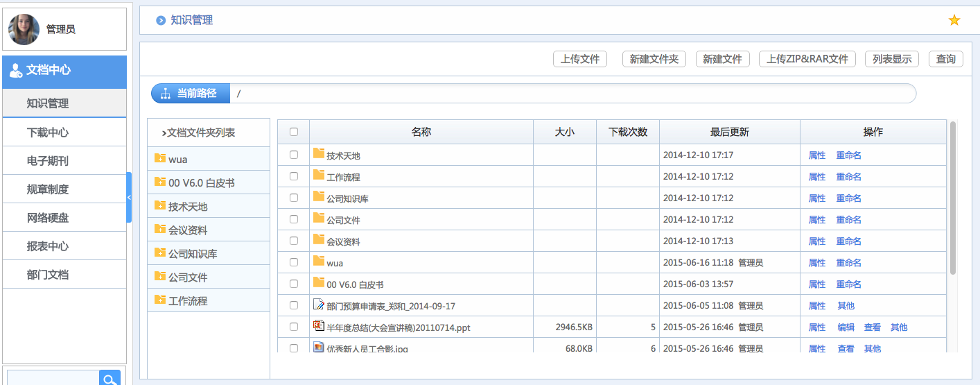Click the vertical scrollbar of file list

pyautogui.click(x=953, y=198)
